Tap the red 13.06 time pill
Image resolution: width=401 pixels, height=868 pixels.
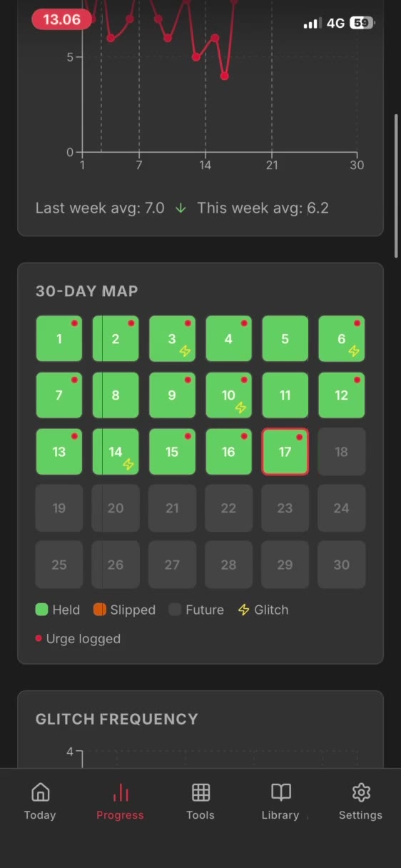click(62, 19)
